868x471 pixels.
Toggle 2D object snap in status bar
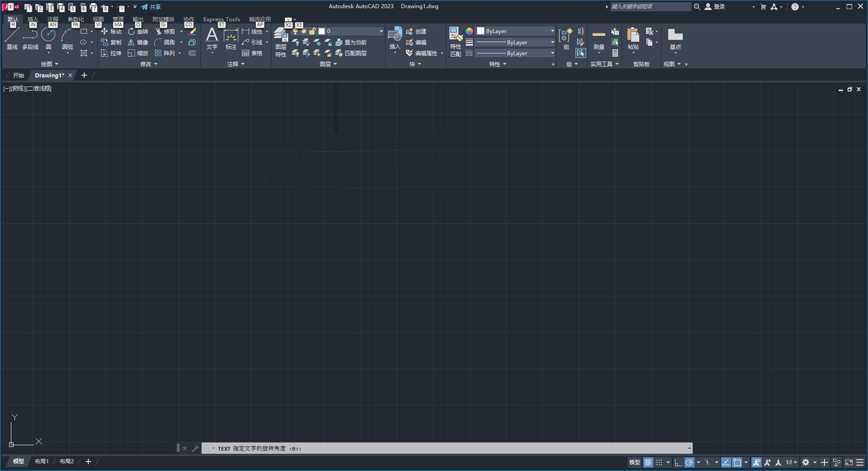click(x=737, y=462)
